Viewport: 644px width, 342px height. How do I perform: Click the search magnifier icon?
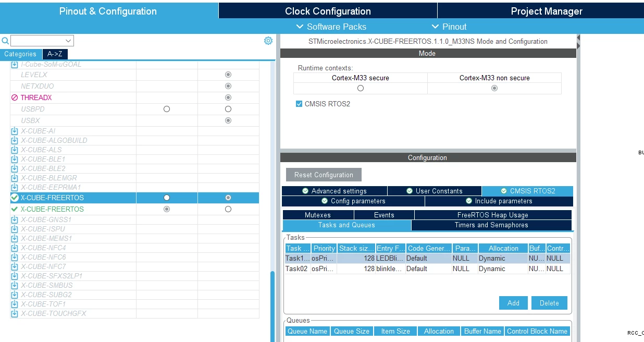(5, 41)
